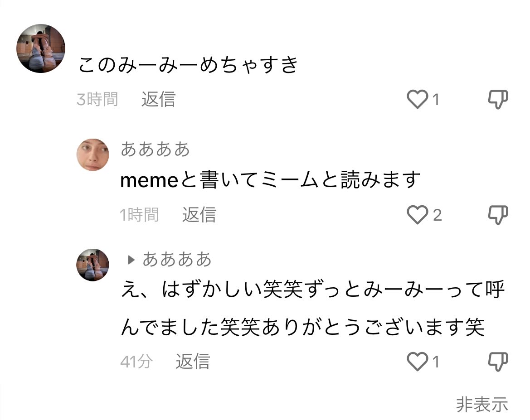Open the top commenter's profile picture
530x420 pixels.
tap(41, 48)
